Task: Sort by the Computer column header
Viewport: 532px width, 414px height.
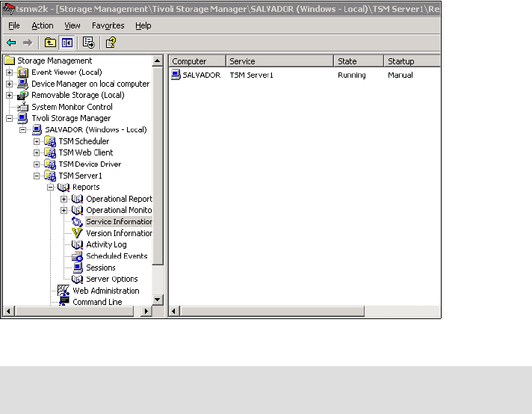Action: click(197, 61)
